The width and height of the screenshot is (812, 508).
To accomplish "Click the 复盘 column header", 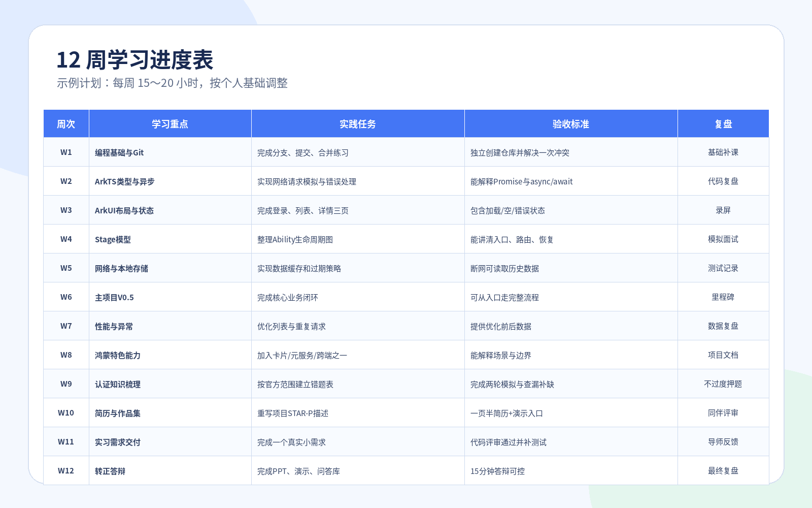I will click(x=723, y=123).
